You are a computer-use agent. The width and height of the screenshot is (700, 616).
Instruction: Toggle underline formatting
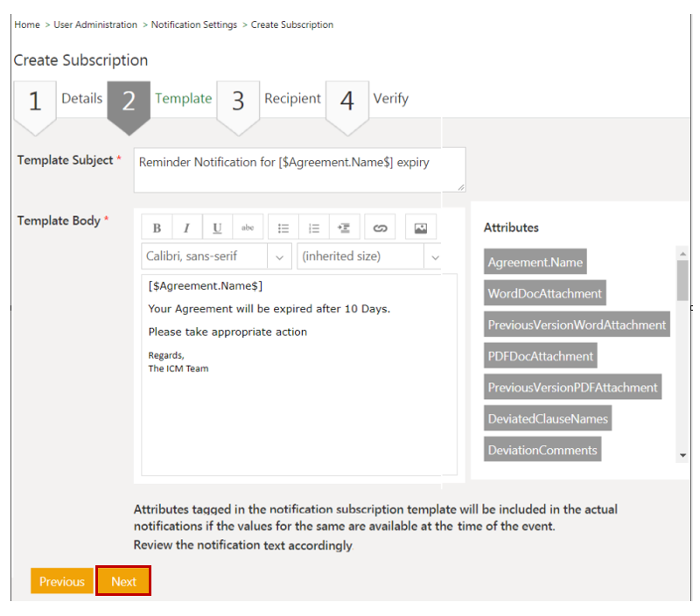click(x=217, y=228)
